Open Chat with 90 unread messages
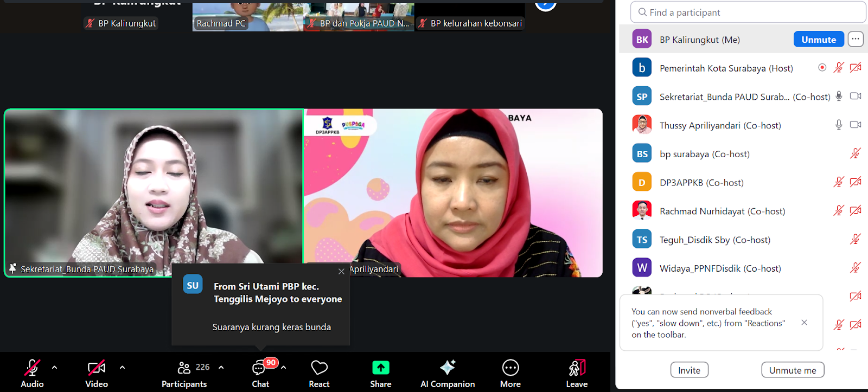The height and width of the screenshot is (392, 868). (x=260, y=368)
